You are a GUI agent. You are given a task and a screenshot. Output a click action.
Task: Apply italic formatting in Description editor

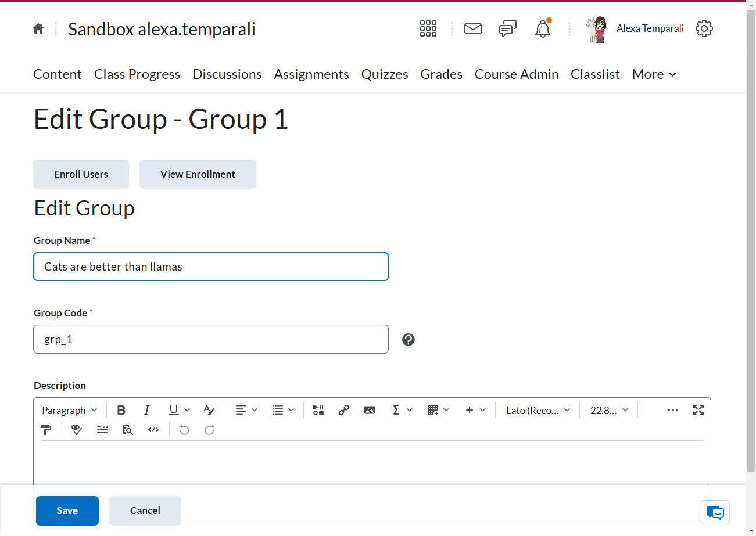click(147, 411)
